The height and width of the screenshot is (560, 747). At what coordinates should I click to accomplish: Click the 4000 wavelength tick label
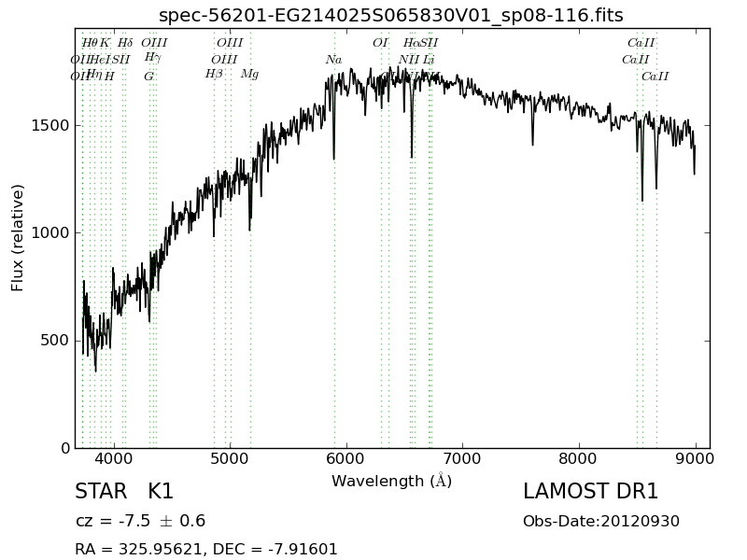114,458
